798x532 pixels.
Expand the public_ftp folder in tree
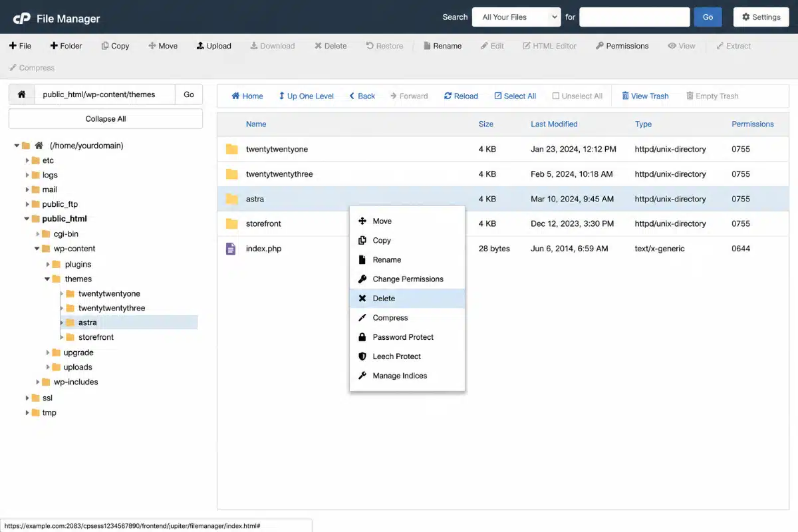coord(27,204)
